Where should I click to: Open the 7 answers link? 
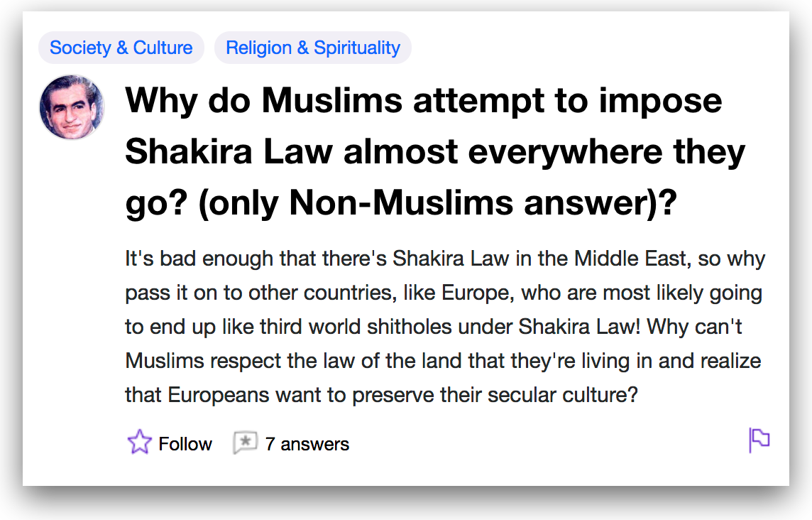click(x=307, y=444)
